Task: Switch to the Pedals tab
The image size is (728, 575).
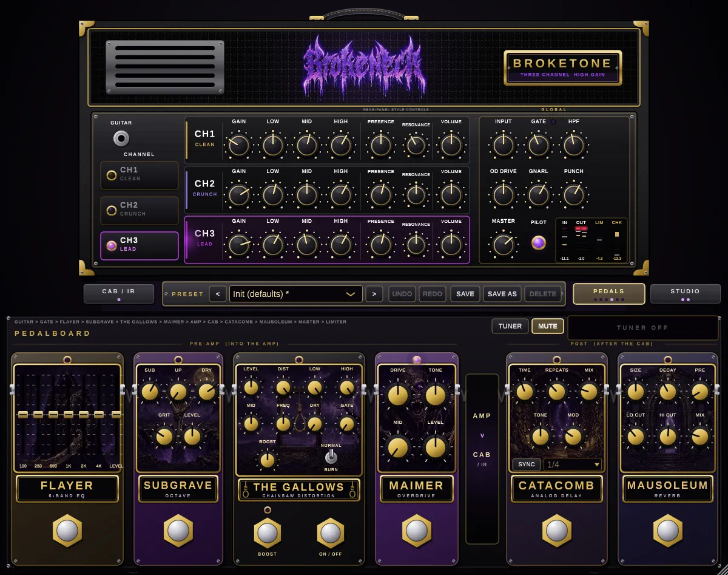Action: click(x=608, y=293)
